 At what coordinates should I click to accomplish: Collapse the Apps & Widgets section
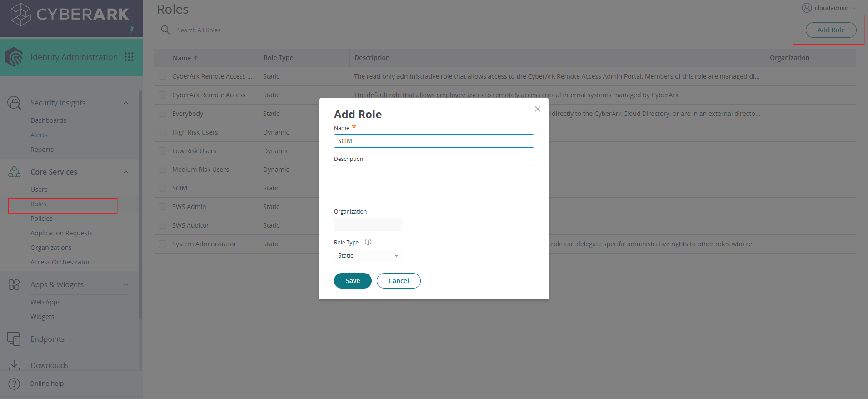pos(126,284)
